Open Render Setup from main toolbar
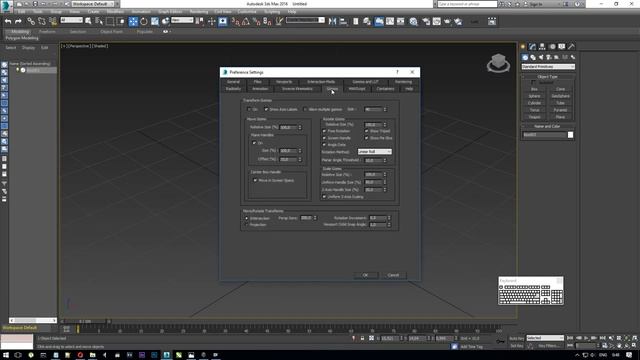The image size is (640, 360). click(x=426, y=21)
